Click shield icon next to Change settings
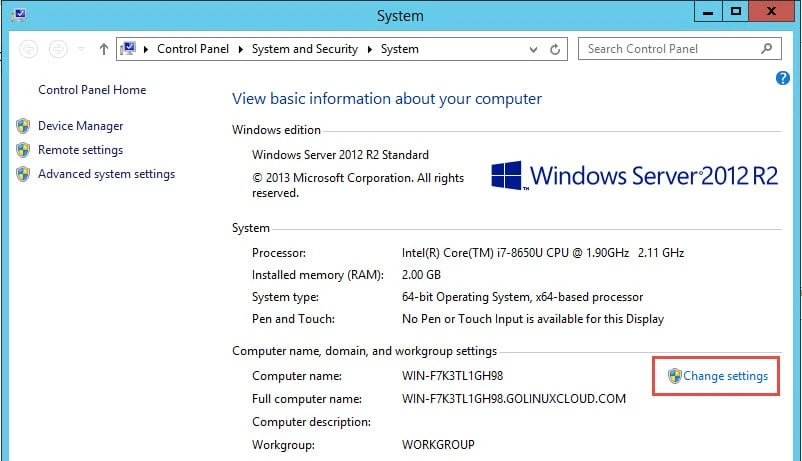This screenshot has width=802, height=461. 675,376
